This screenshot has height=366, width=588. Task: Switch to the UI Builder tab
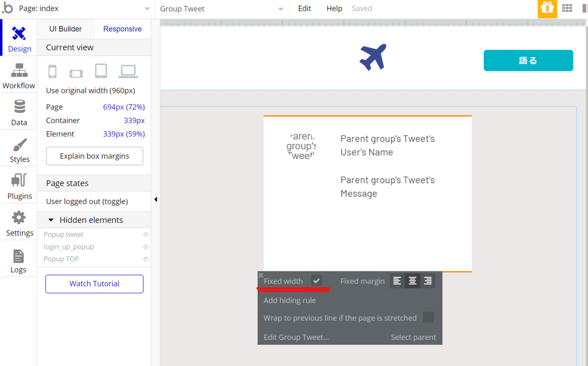tap(66, 29)
